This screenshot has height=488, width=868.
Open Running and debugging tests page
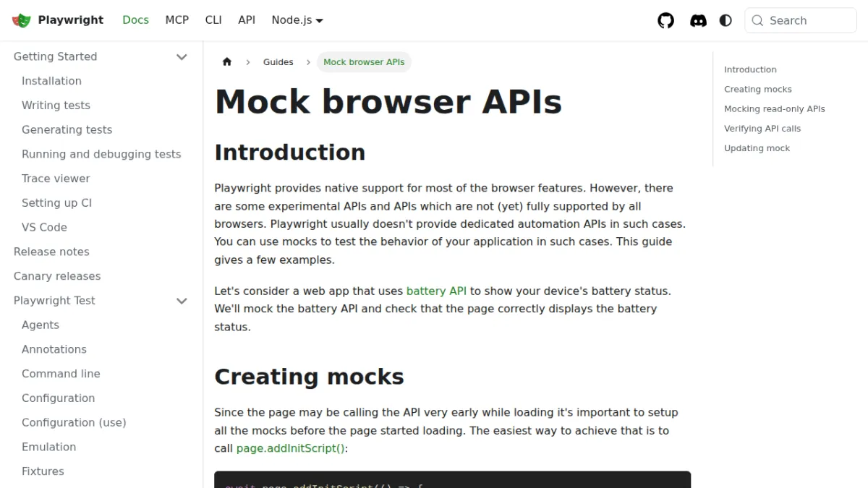tap(101, 154)
